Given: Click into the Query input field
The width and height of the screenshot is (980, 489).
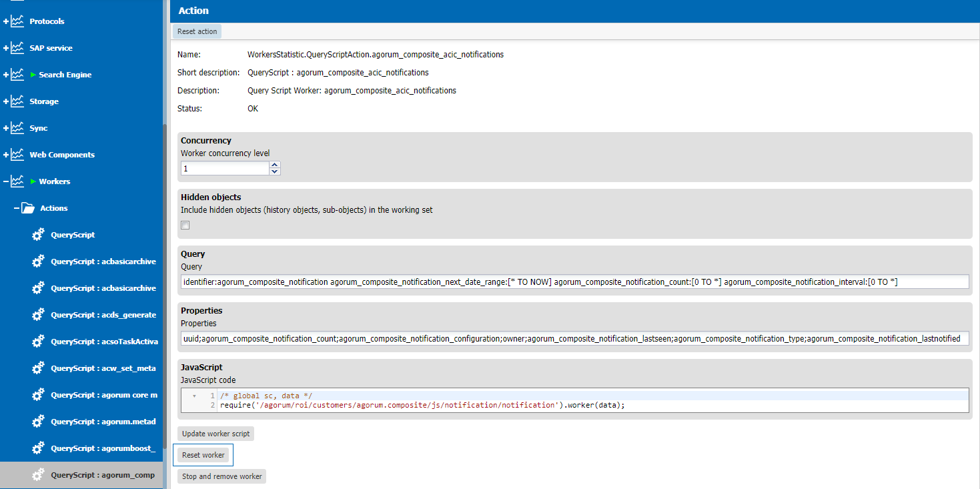Looking at the screenshot, I should (x=574, y=282).
